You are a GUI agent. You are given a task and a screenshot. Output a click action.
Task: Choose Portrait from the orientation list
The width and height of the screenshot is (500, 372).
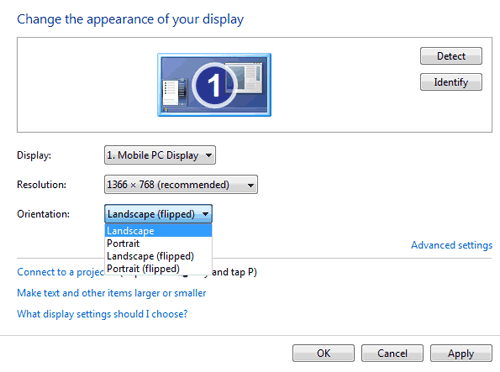click(x=158, y=243)
